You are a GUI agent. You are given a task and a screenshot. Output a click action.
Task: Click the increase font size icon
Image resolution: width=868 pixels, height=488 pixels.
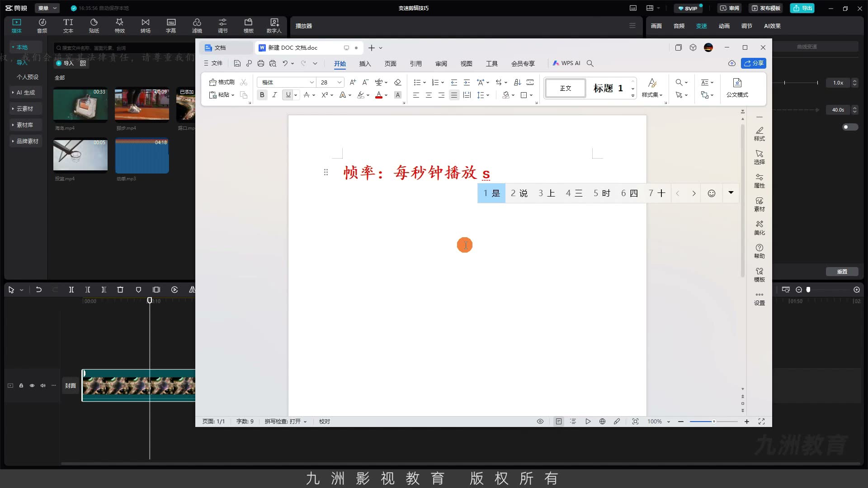[x=353, y=82]
